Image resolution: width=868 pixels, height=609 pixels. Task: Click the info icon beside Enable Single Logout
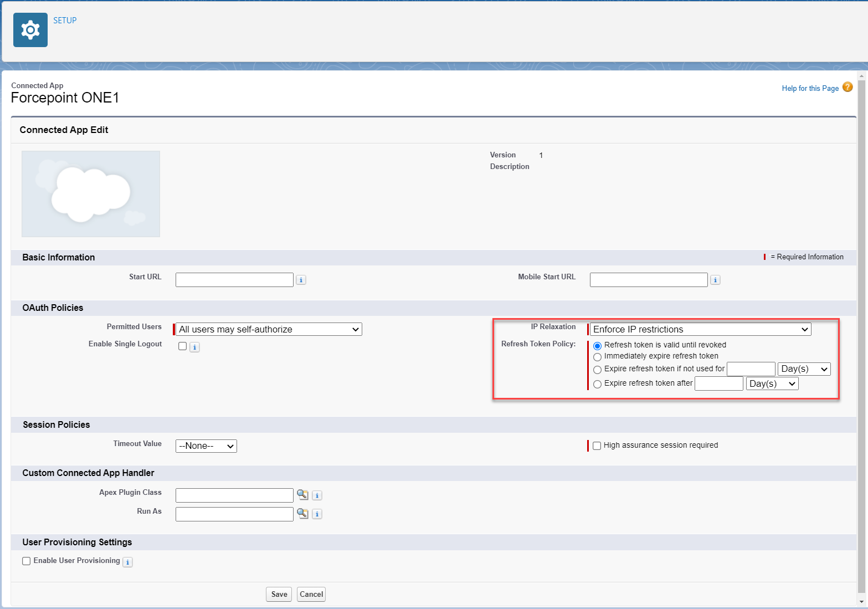click(194, 347)
